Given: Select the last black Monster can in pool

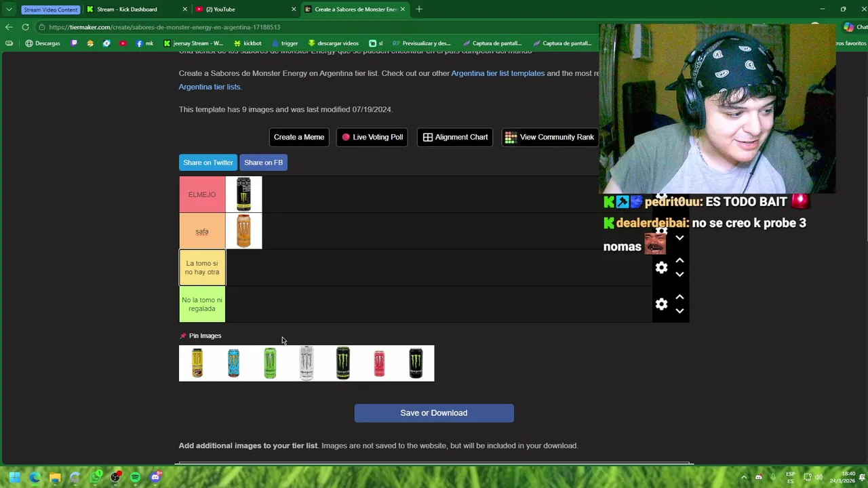Looking at the screenshot, I should [416, 363].
